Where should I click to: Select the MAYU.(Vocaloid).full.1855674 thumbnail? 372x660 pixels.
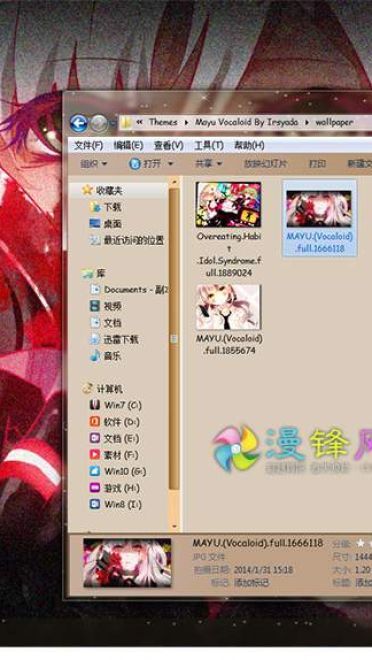point(228,307)
